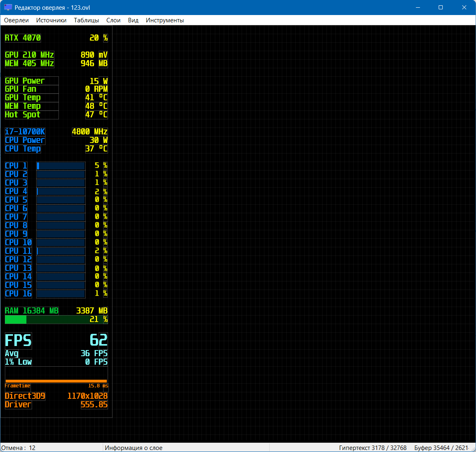
Task: Select the Avg FPS label
Action: 11,353
